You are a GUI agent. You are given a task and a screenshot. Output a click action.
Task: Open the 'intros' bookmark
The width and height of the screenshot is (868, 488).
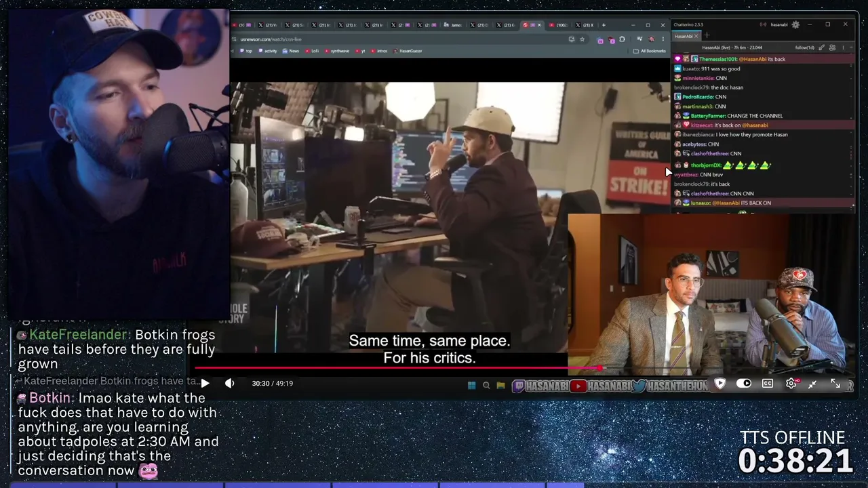tap(379, 51)
